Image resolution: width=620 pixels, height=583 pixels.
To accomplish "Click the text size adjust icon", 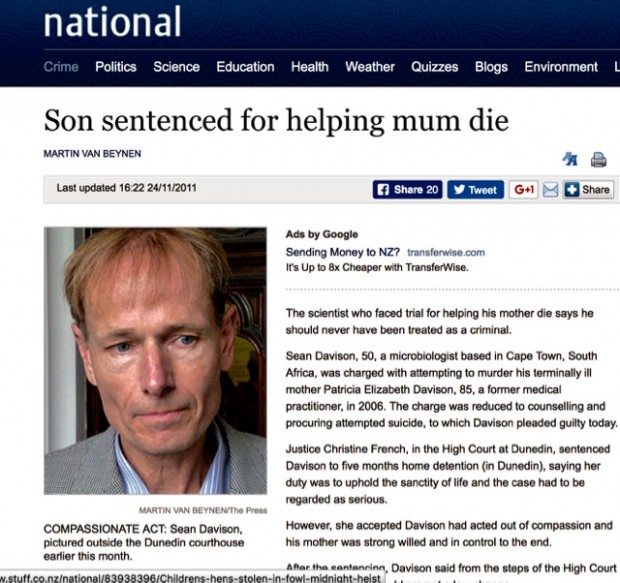I will point(571,159).
